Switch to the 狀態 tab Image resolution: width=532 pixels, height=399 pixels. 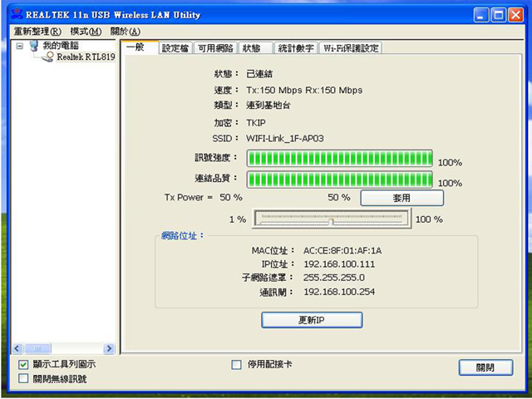[256, 48]
